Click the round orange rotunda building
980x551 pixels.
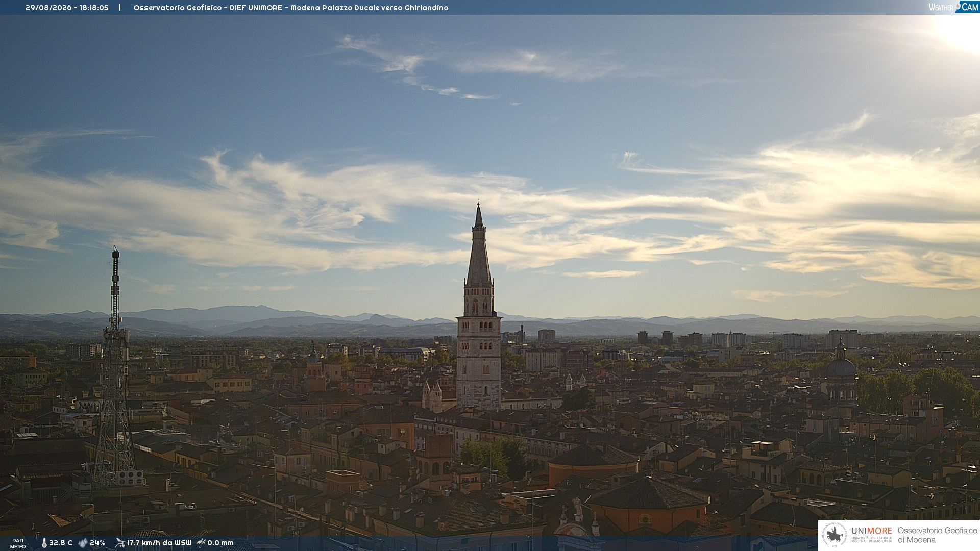(x=593, y=464)
